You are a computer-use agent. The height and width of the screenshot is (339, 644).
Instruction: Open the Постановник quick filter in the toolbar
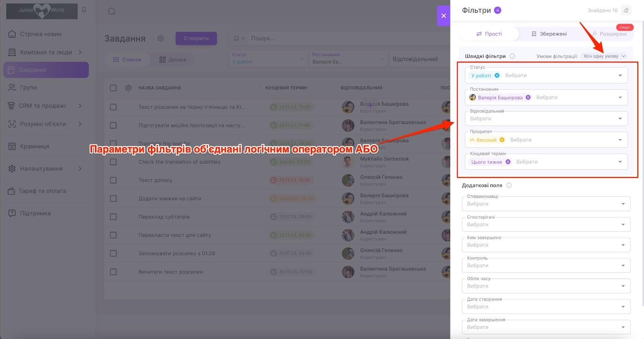coord(348,59)
